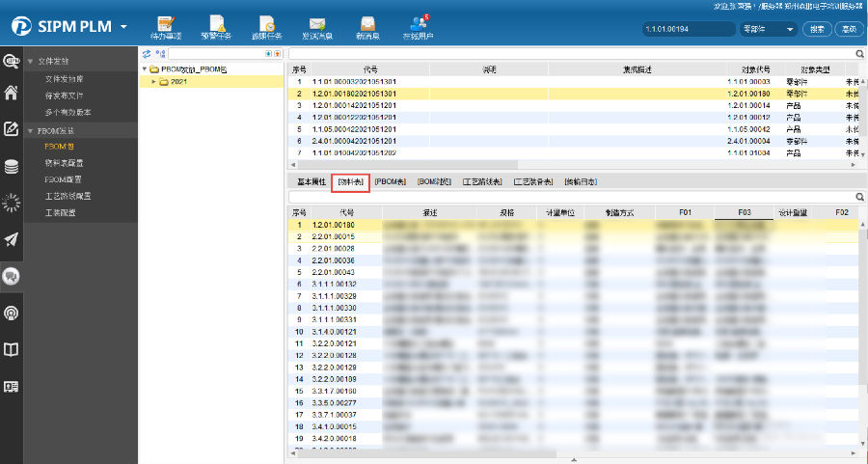Click the 搜索 search button

817,29
